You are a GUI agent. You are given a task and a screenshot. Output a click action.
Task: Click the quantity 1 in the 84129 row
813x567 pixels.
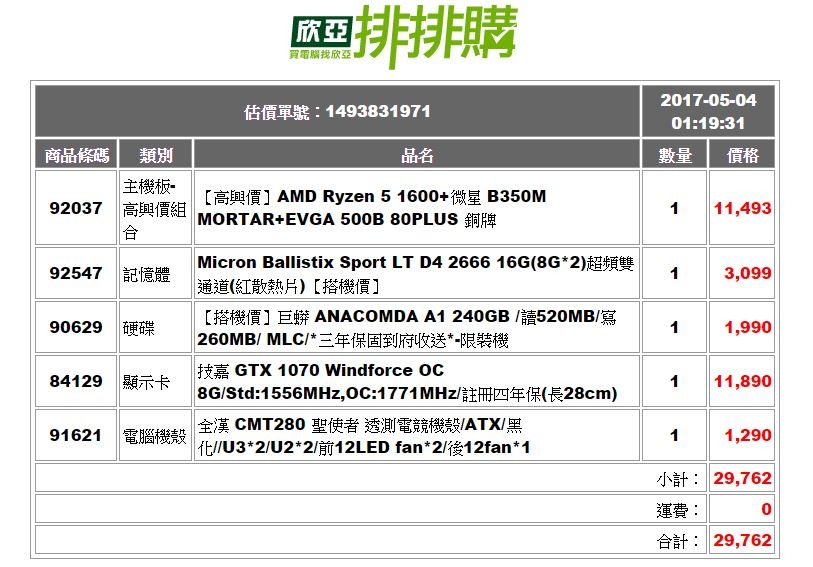[674, 381]
